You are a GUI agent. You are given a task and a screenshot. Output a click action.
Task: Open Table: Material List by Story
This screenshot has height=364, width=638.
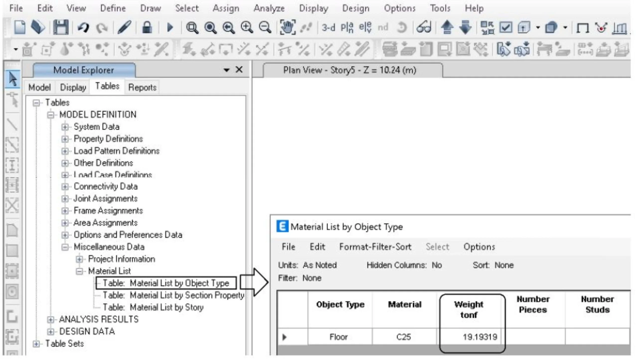(153, 307)
